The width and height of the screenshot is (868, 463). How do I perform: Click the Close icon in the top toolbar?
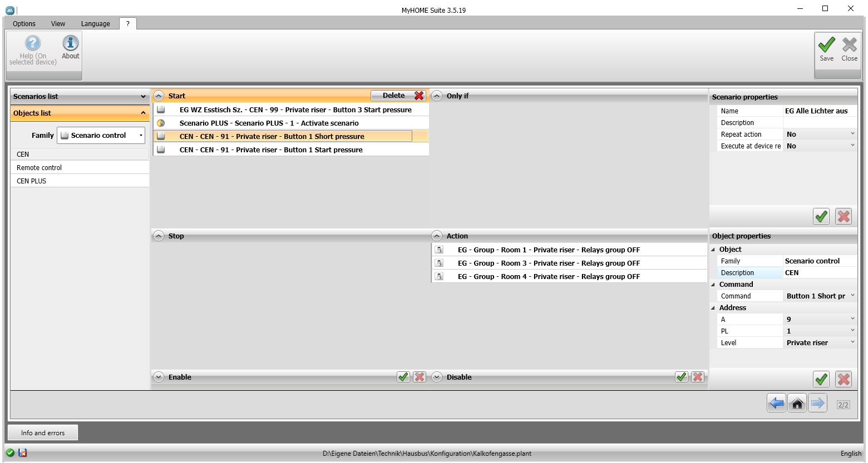pyautogui.click(x=850, y=44)
